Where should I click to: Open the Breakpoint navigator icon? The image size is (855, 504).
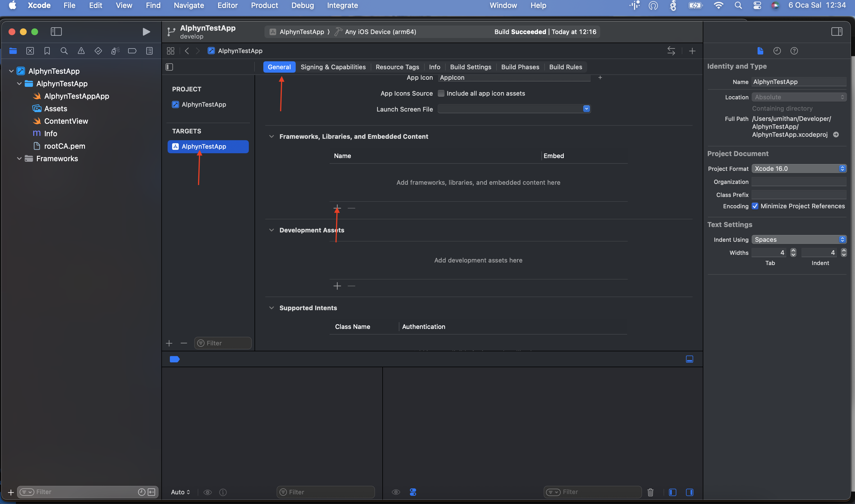point(132,51)
